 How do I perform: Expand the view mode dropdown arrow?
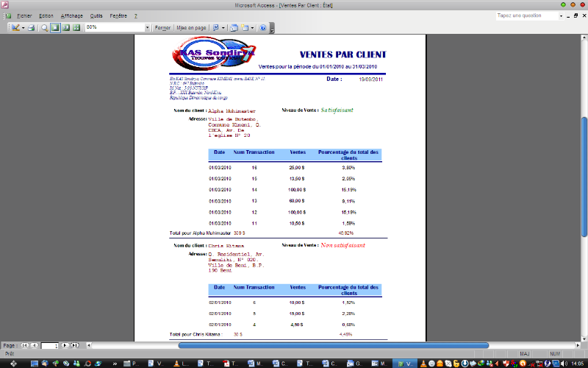(x=23, y=28)
